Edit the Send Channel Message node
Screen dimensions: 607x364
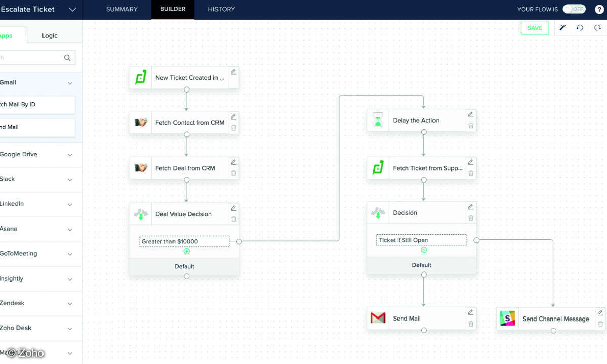600,312
